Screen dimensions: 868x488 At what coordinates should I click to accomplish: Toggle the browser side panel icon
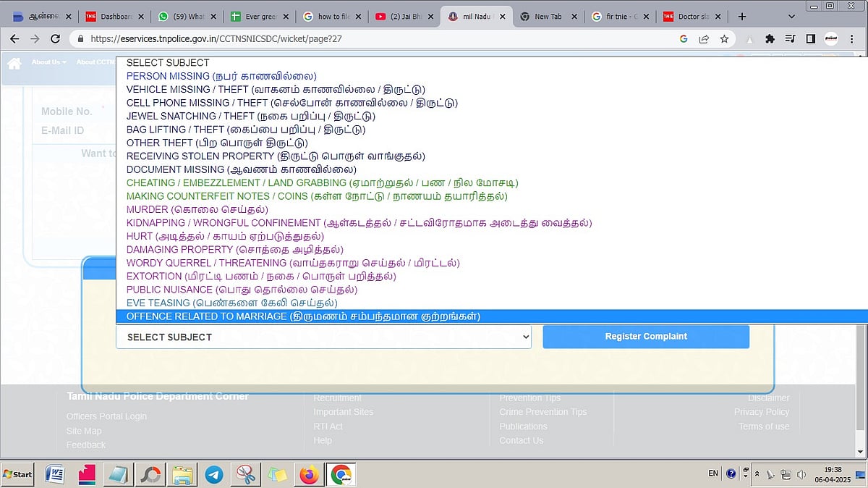click(x=811, y=39)
